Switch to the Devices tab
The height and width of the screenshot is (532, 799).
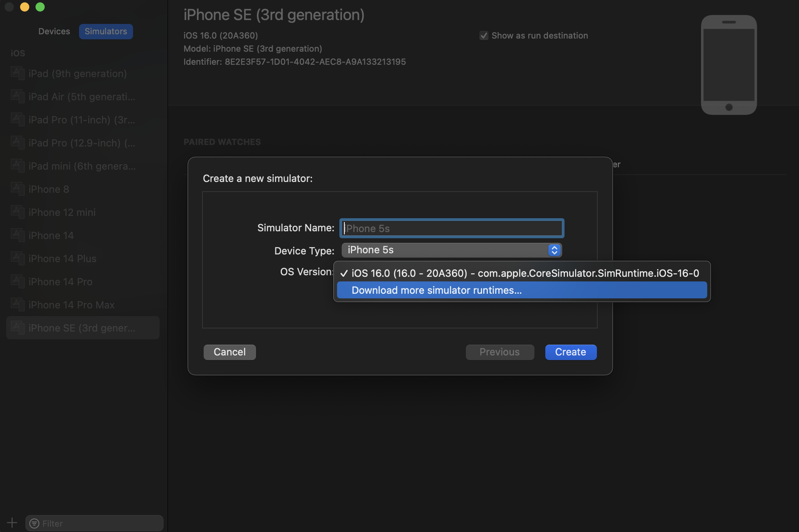coord(54,31)
